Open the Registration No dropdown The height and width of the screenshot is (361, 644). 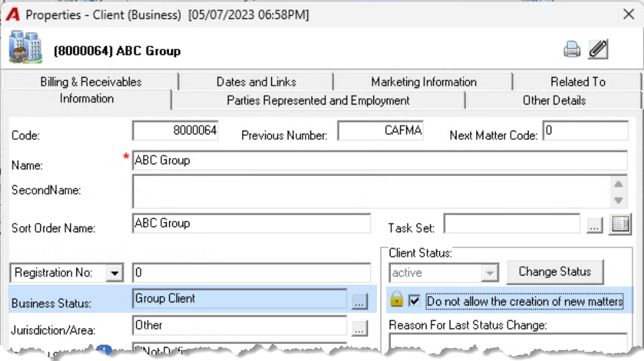115,272
